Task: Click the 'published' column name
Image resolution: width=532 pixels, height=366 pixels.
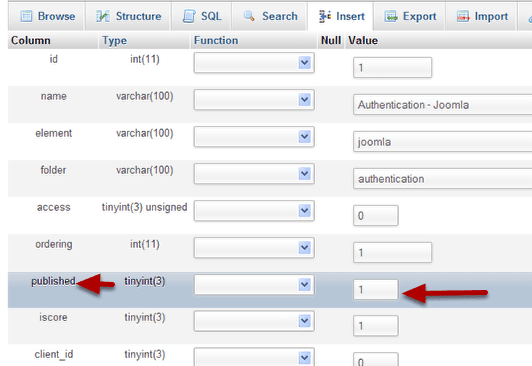Action: (x=53, y=282)
